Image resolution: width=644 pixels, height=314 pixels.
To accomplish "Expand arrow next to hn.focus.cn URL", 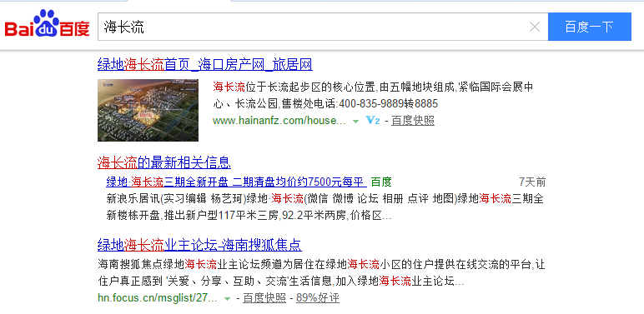I will 227,299.
